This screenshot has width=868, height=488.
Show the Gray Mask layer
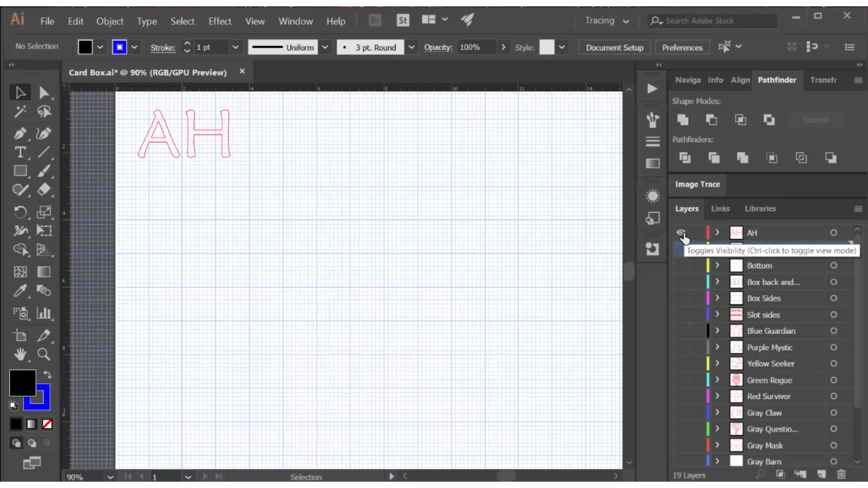[x=682, y=446]
